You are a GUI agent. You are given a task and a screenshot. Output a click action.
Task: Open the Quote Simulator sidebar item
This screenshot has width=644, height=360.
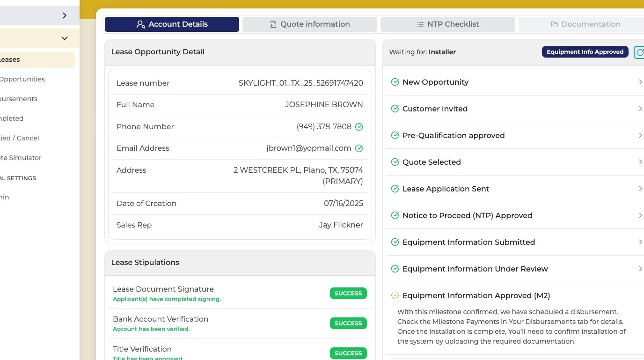pyautogui.click(x=21, y=158)
